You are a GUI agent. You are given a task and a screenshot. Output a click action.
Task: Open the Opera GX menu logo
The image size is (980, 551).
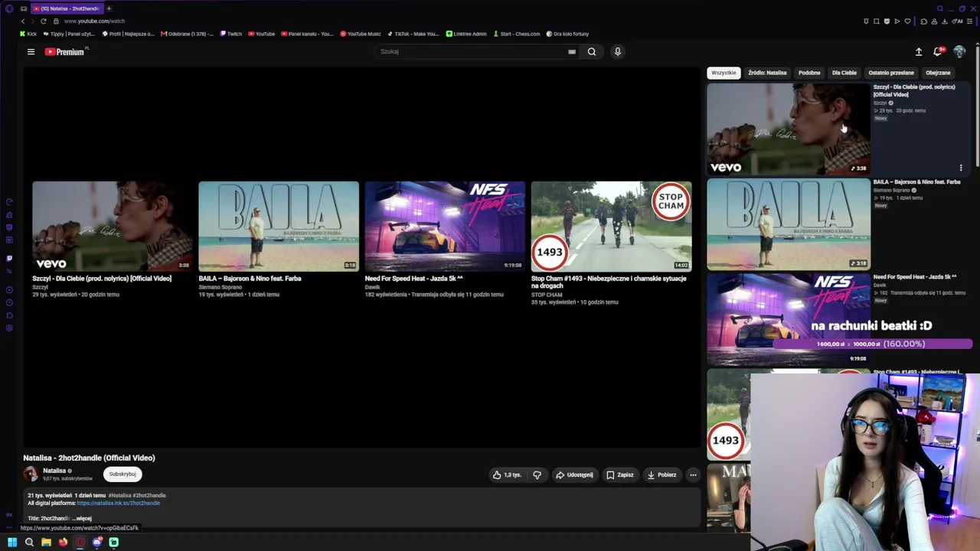(x=9, y=8)
